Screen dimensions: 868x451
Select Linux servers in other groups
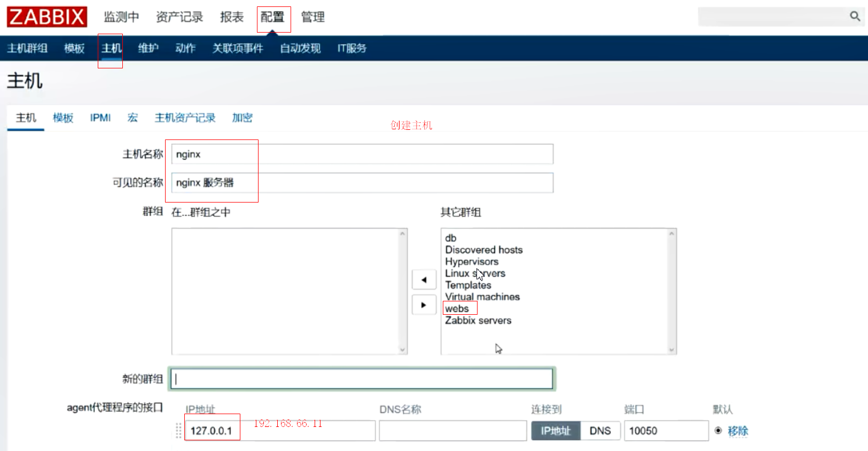(475, 273)
